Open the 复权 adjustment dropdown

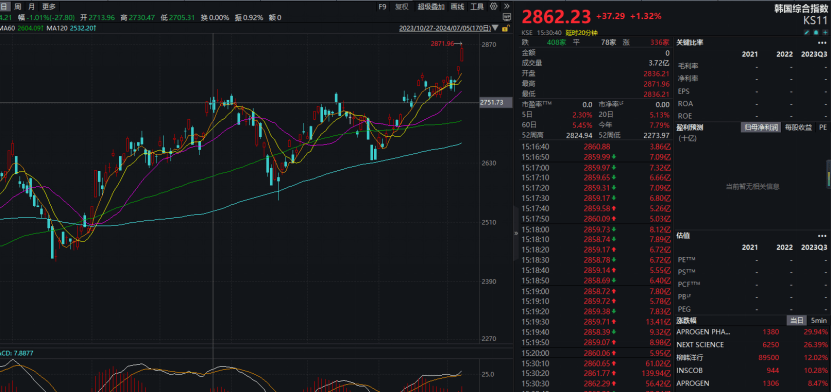[x=402, y=6]
